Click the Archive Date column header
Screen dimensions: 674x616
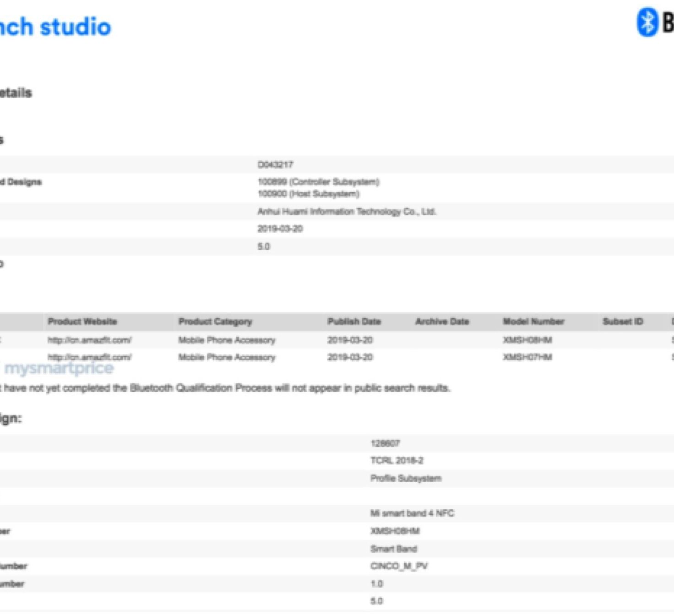point(442,322)
